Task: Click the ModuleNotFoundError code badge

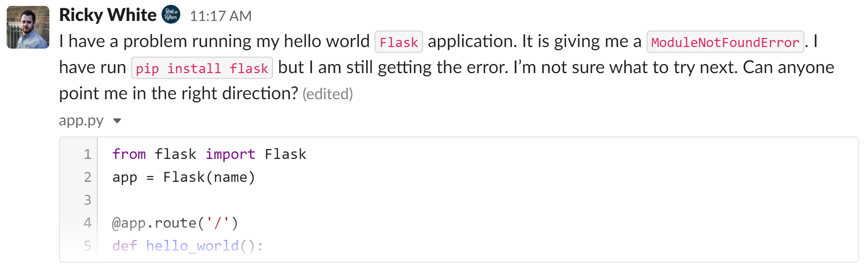Action: pyautogui.click(x=725, y=42)
